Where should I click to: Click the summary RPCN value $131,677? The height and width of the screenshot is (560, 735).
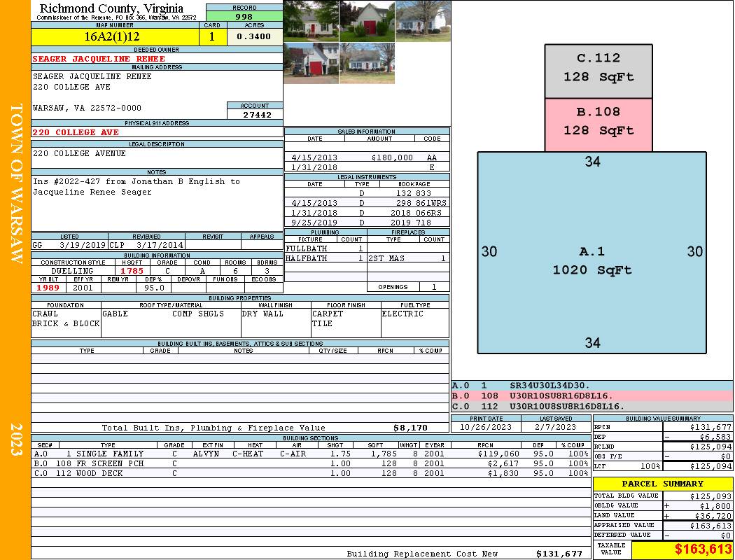point(710,427)
